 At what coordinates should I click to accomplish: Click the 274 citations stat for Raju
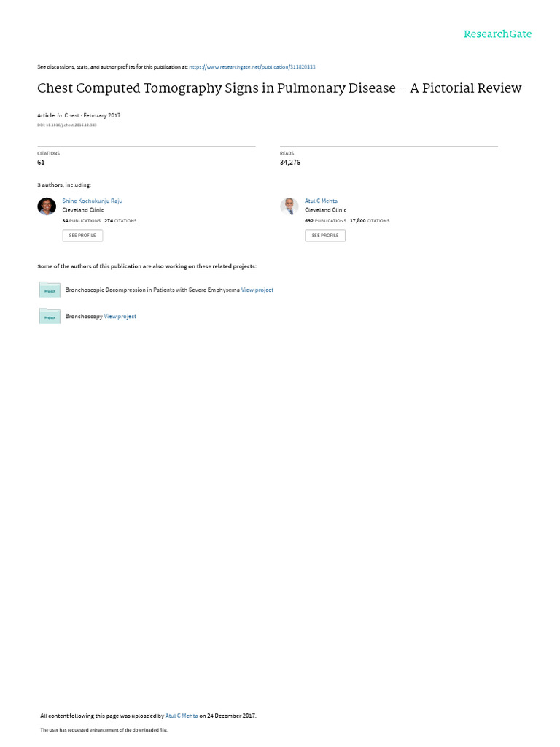[120, 221]
